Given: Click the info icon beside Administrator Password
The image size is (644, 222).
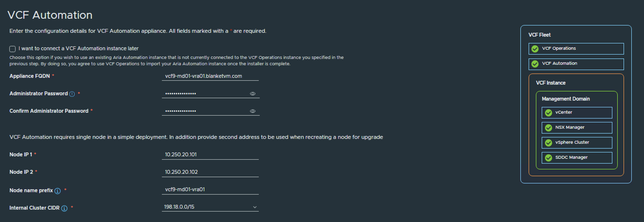Looking at the screenshot, I should 72,94.
